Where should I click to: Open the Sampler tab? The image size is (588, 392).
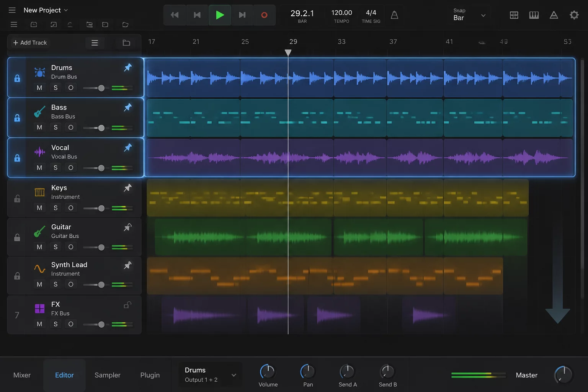(108, 375)
